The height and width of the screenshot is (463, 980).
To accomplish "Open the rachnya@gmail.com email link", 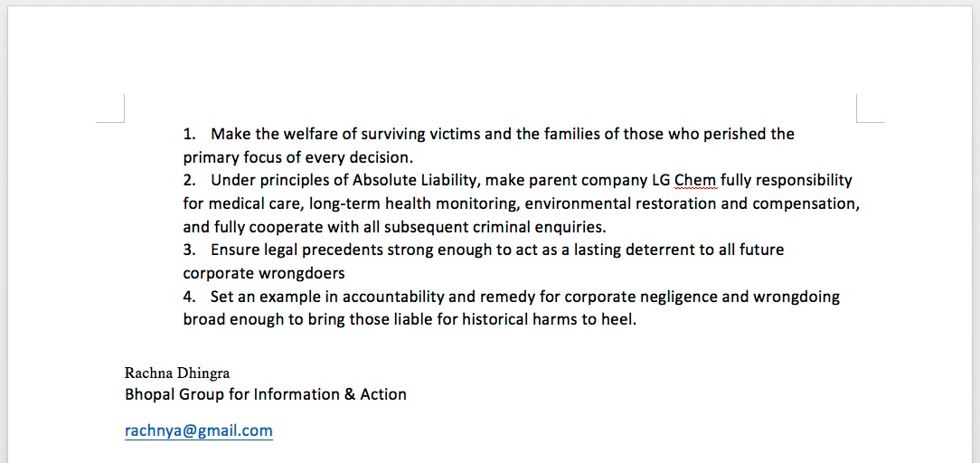I will coord(199,430).
